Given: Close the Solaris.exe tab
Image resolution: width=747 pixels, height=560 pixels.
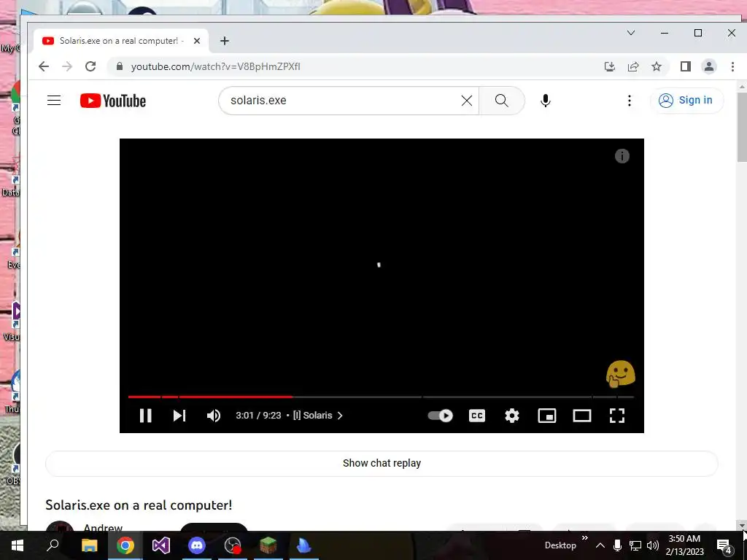Looking at the screenshot, I should click(197, 41).
